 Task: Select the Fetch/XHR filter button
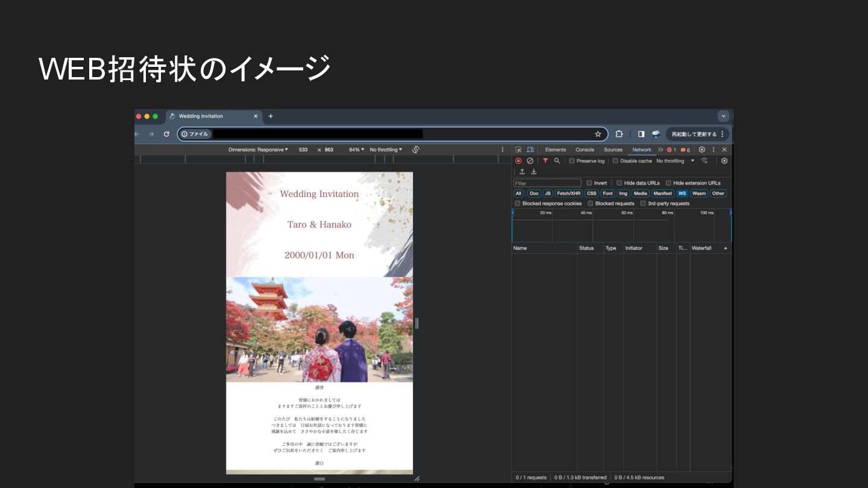point(568,193)
